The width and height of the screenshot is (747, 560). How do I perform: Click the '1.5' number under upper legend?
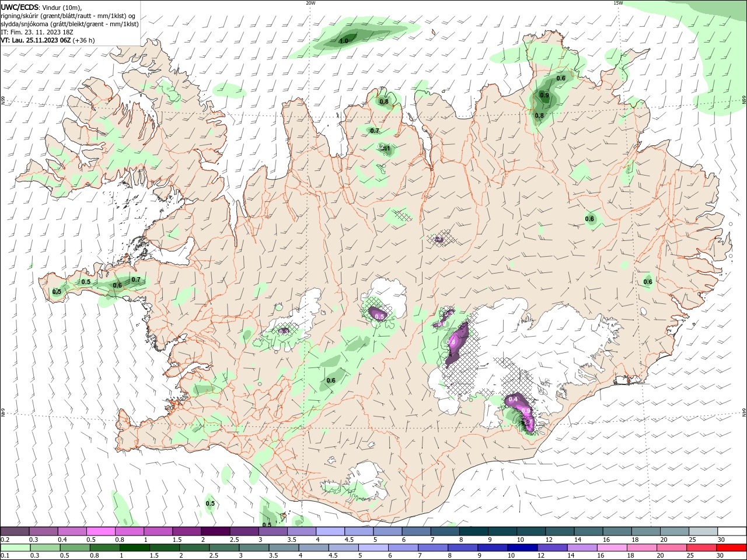pyautogui.click(x=177, y=540)
